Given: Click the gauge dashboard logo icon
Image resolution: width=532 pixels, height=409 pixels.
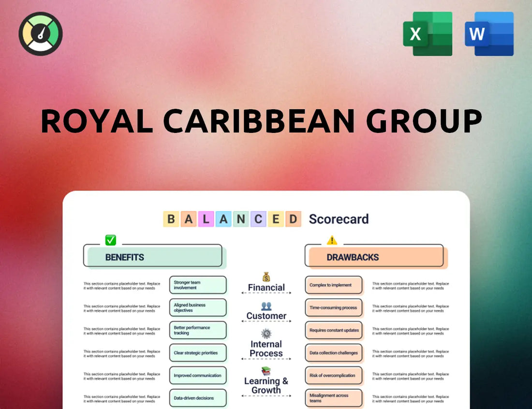Looking at the screenshot, I should pos(41,33).
